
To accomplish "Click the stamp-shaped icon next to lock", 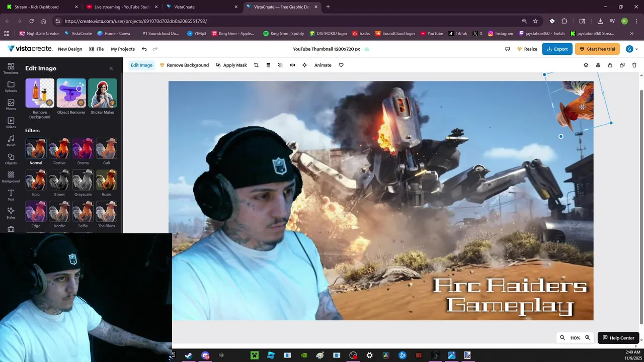I will (598, 65).
